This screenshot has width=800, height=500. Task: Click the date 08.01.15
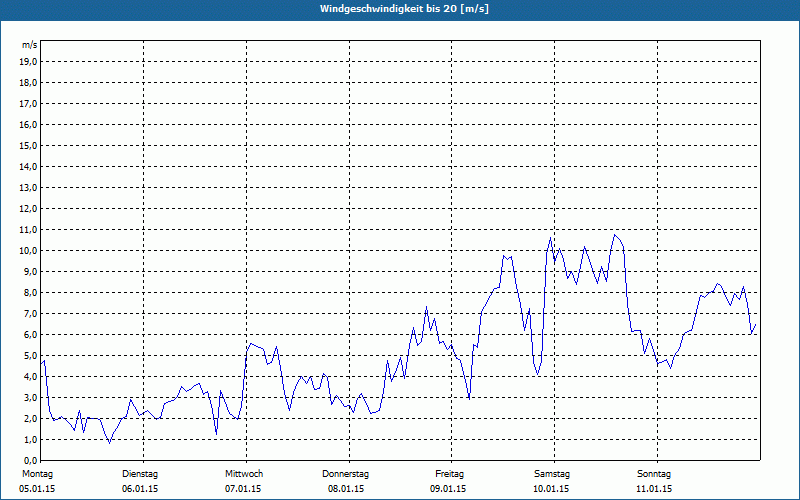346,489
